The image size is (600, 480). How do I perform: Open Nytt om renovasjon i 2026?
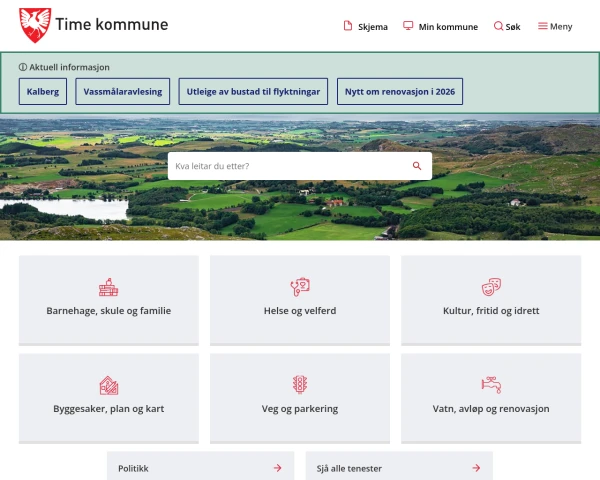[399, 92]
